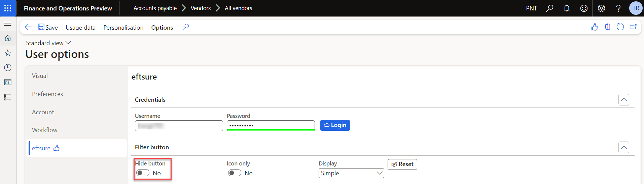
Task: Open Personalisation menu
Action: pyautogui.click(x=123, y=28)
